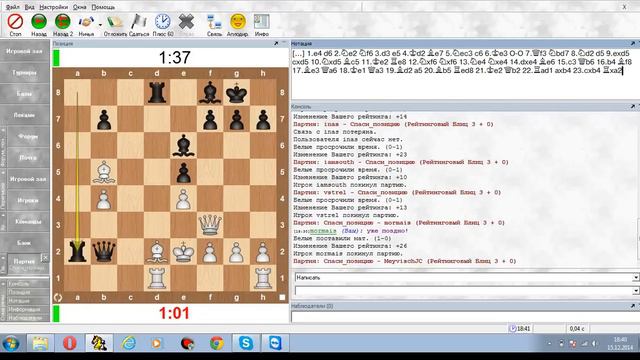Click the black bishop on e6
The width and height of the screenshot is (640, 360).
tap(184, 145)
